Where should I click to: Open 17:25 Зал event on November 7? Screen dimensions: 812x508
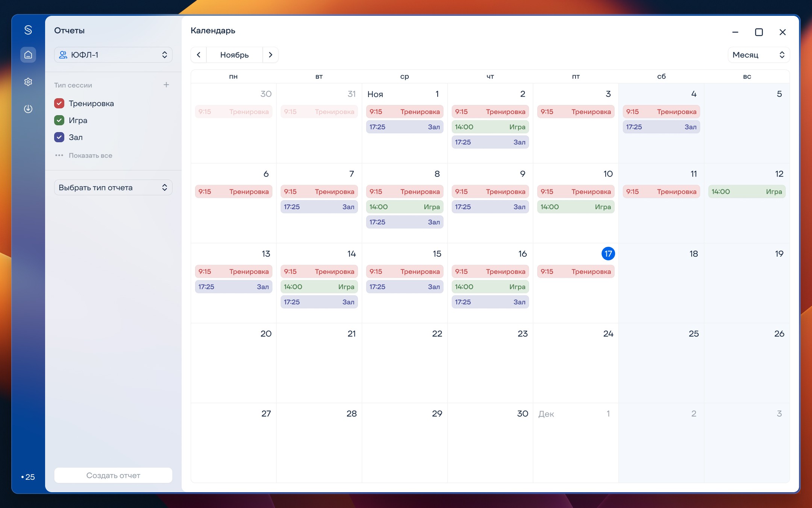point(319,207)
